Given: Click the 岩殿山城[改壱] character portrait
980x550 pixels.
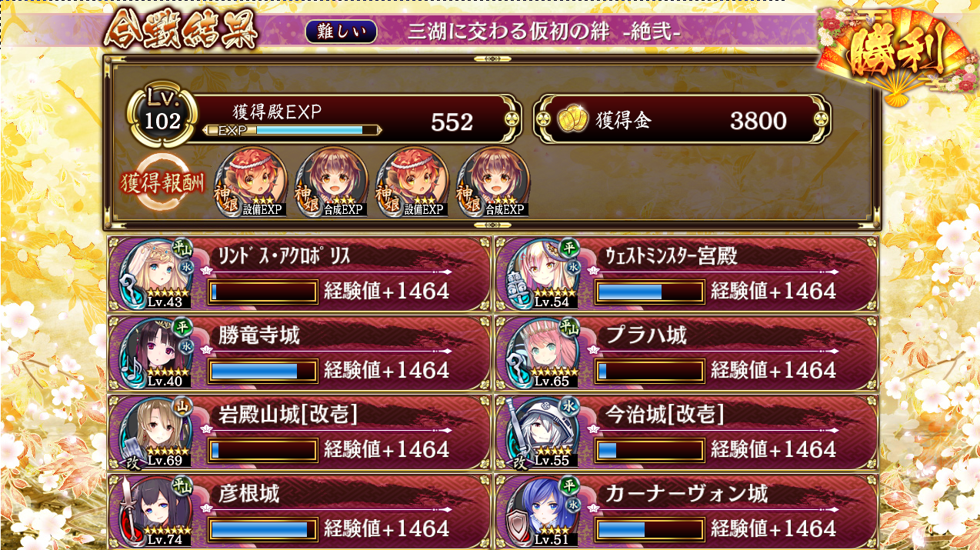Looking at the screenshot, I should [x=158, y=432].
